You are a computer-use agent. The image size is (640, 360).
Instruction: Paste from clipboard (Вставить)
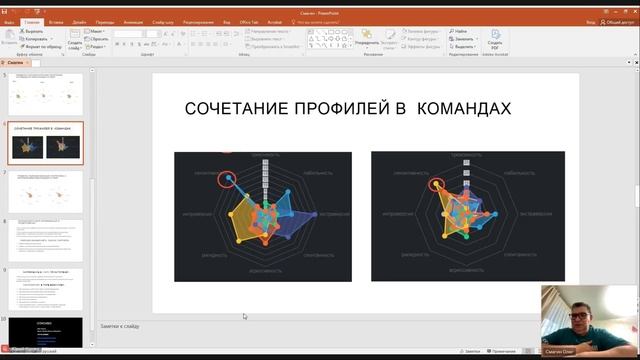9,38
